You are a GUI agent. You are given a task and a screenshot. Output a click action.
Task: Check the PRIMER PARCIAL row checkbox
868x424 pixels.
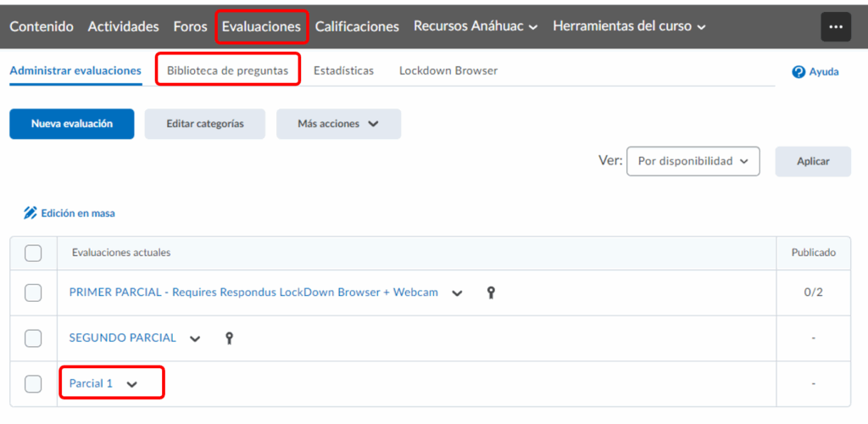point(33,293)
